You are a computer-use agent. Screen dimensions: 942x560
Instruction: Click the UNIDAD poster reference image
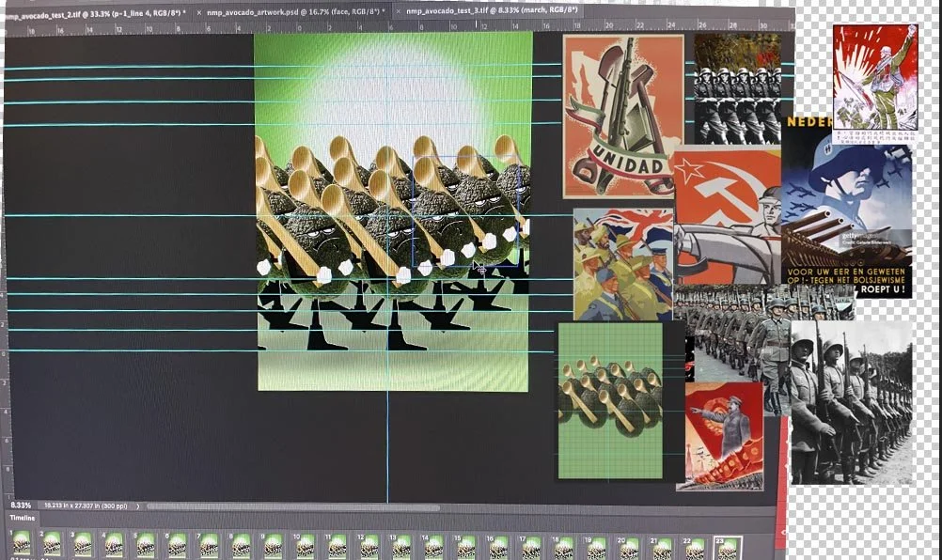(x=623, y=117)
